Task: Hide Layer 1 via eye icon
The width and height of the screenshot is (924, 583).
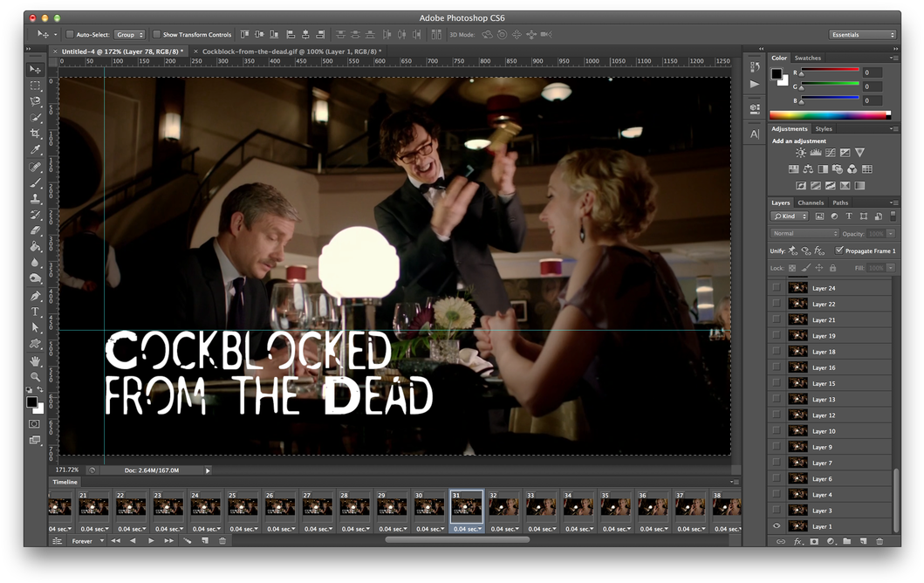Action: point(777,526)
